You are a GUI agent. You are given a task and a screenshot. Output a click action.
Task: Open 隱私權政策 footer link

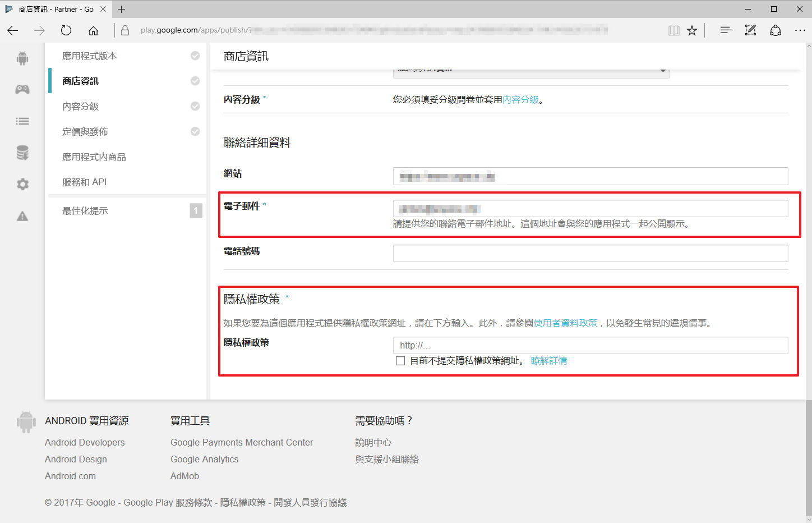[x=243, y=502]
